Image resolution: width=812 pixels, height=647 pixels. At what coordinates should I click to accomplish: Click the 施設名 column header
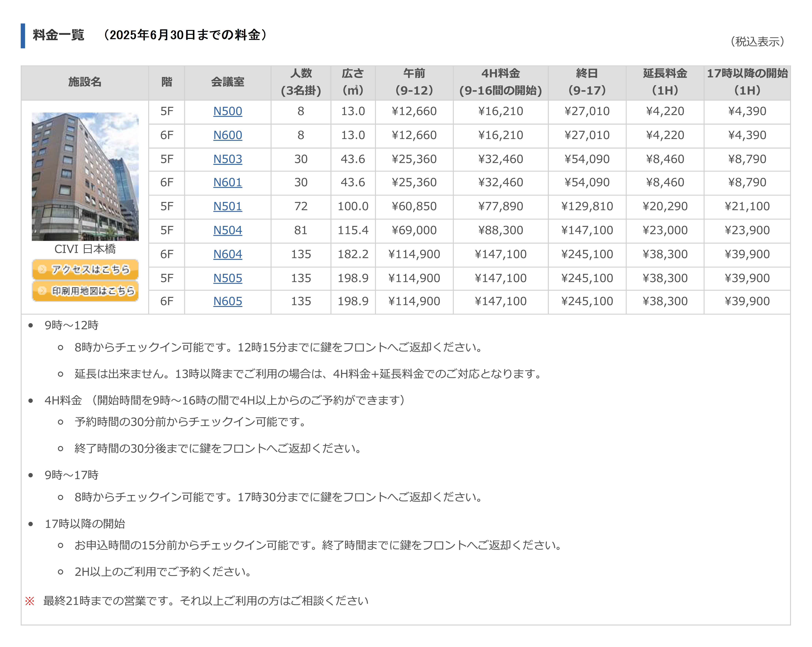85,82
